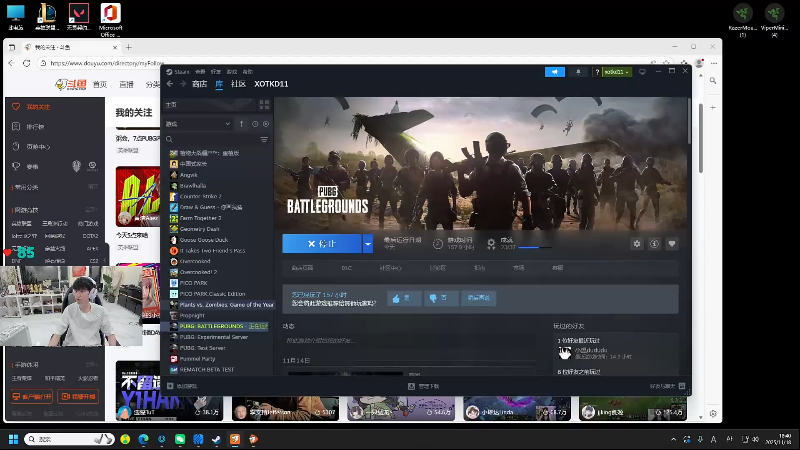Toggle sort direction arrow in library sidebar
800x450 pixels.
point(242,124)
